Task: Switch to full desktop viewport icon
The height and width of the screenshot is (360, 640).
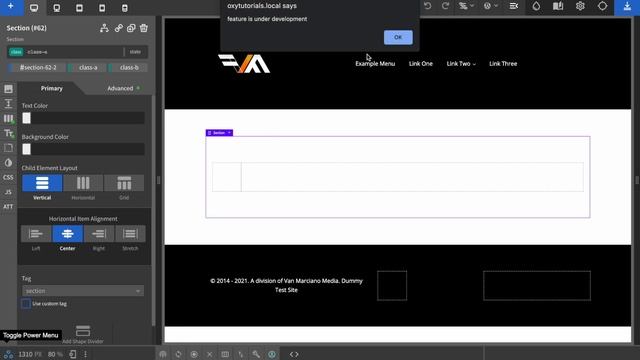Action: [x=34, y=8]
